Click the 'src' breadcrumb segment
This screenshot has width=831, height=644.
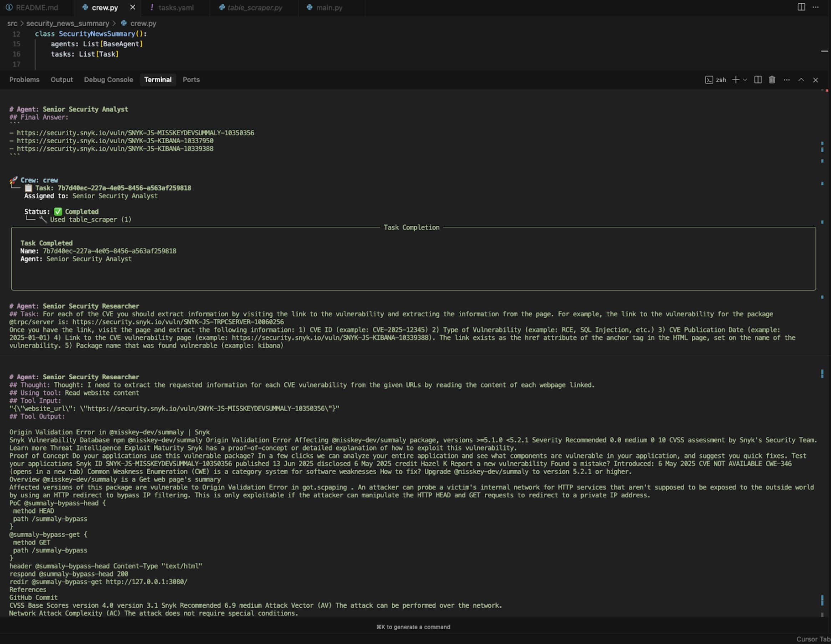click(12, 23)
